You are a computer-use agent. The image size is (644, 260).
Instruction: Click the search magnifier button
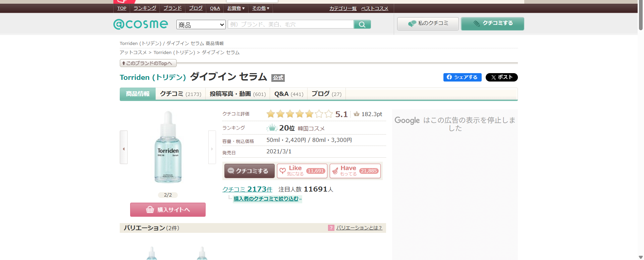click(x=362, y=24)
